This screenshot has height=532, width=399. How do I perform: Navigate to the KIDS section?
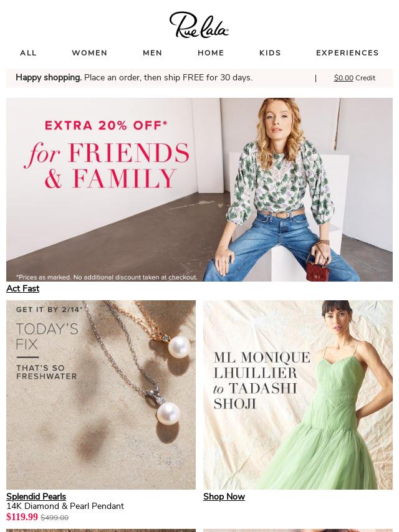click(x=271, y=53)
